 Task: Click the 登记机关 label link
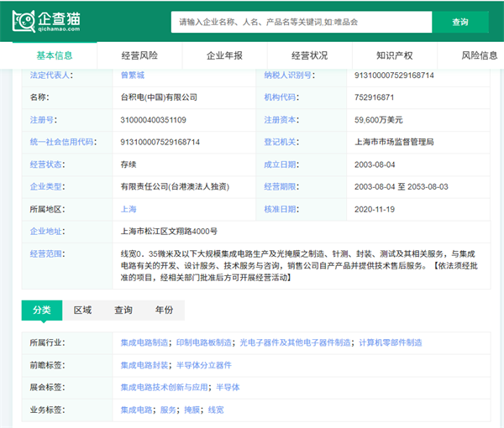coord(280,142)
